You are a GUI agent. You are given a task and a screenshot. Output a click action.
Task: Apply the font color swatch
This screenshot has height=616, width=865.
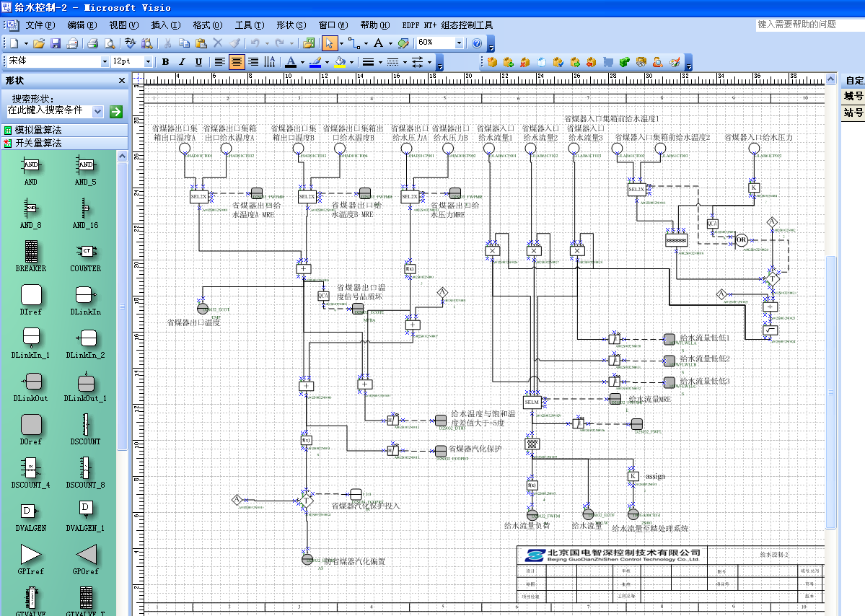point(291,62)
